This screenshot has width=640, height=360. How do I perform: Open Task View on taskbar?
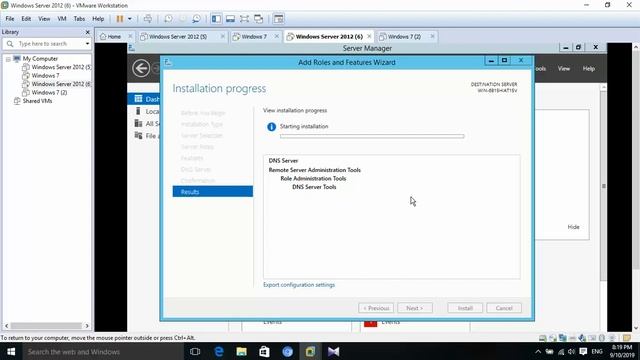(x=195, y=351)
